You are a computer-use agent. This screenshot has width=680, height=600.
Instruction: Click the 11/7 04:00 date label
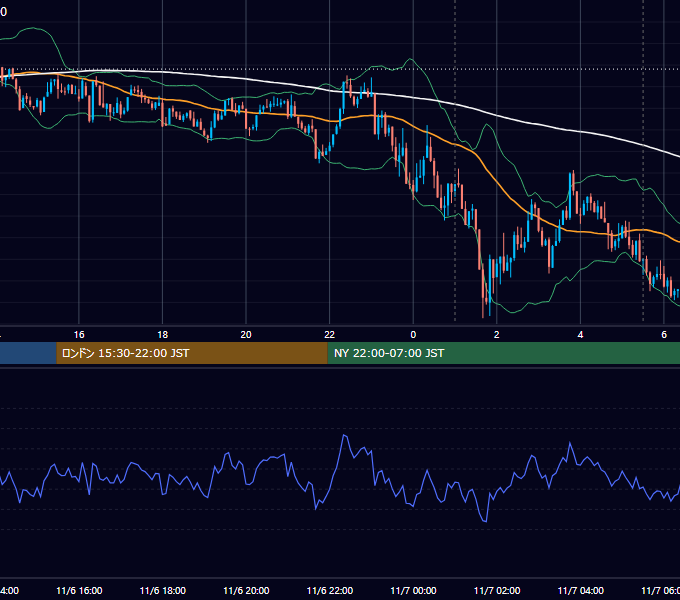pos(580,590)
